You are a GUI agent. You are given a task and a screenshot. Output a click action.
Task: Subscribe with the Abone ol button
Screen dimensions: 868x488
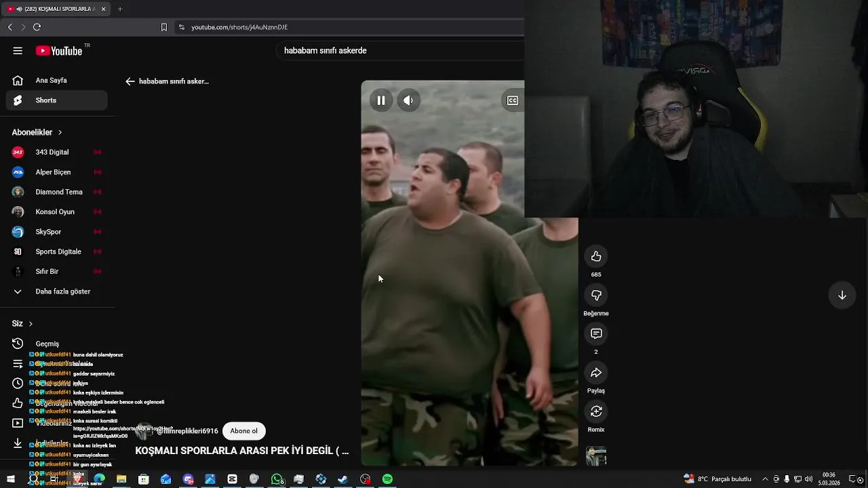[244, 431]
